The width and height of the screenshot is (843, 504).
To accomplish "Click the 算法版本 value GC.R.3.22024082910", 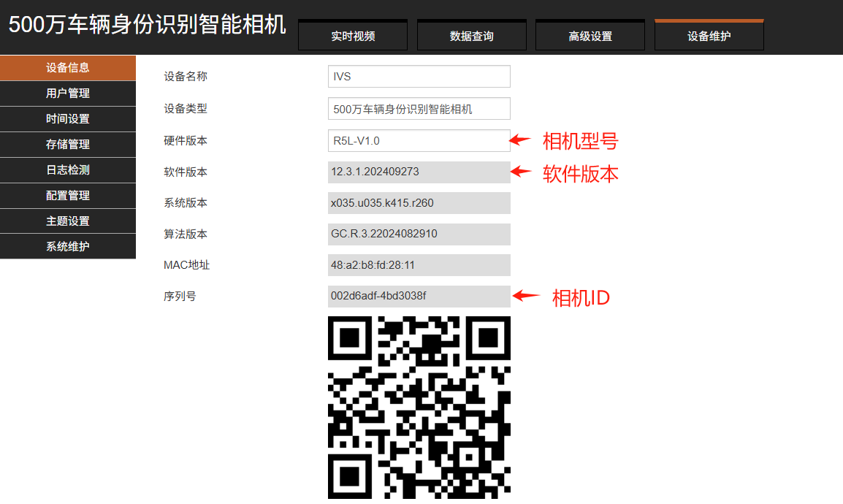I will point(419,234).
